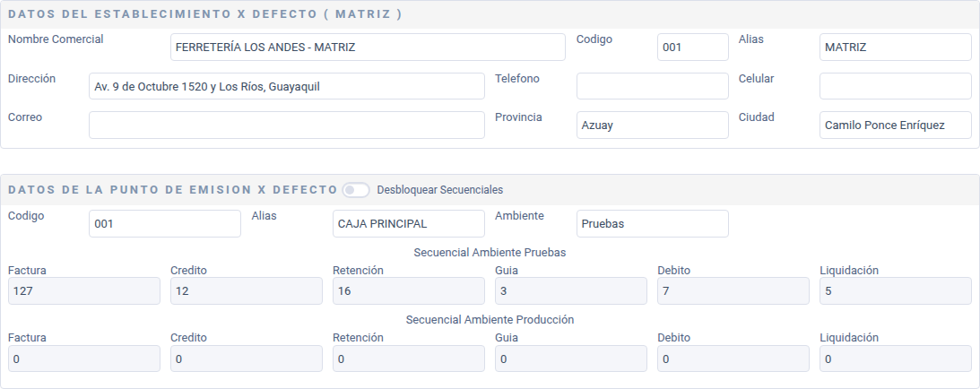This screenshot has height=389, width=980.
Task: Click the 'Provincia' label
Action: [x=519, y=117]
